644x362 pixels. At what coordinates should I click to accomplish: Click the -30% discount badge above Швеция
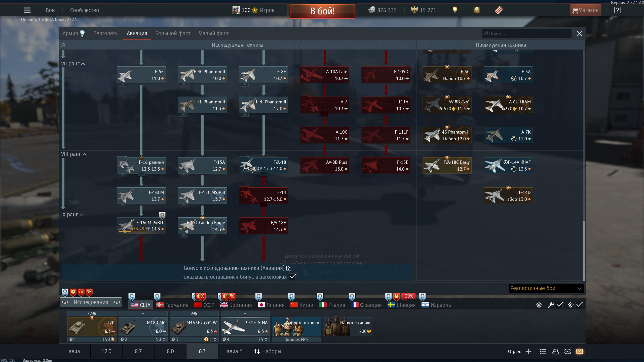point(408,296)
